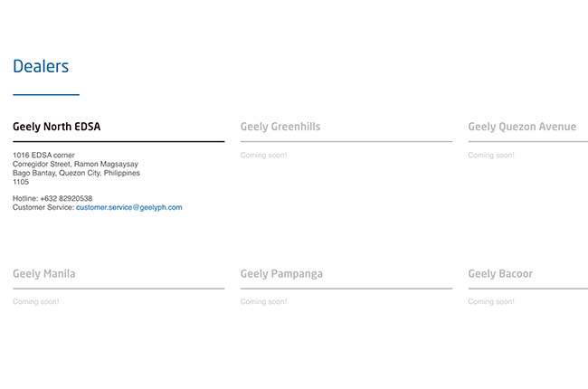
Task: Open the customer.service@geelyph.com email link
Action: tap(129, 207)
